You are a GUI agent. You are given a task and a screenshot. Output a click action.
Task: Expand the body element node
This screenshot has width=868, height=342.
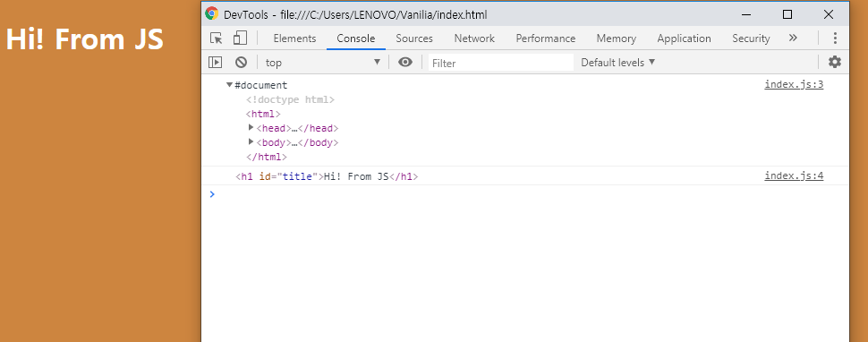tap(251, 141)
